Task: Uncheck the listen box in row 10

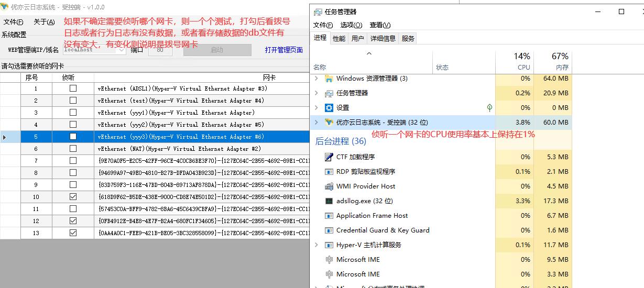Action: tap(73, 197)
